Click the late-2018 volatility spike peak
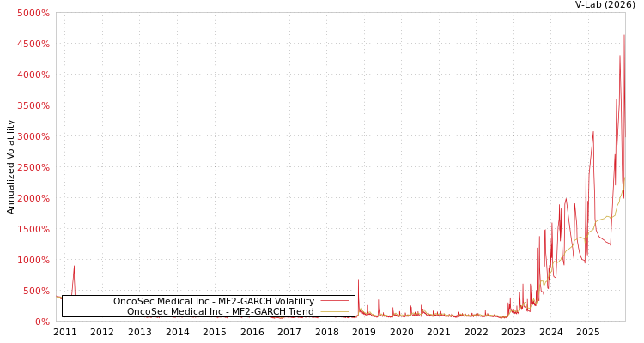This screenshot has width=644, height=343. 358,280
